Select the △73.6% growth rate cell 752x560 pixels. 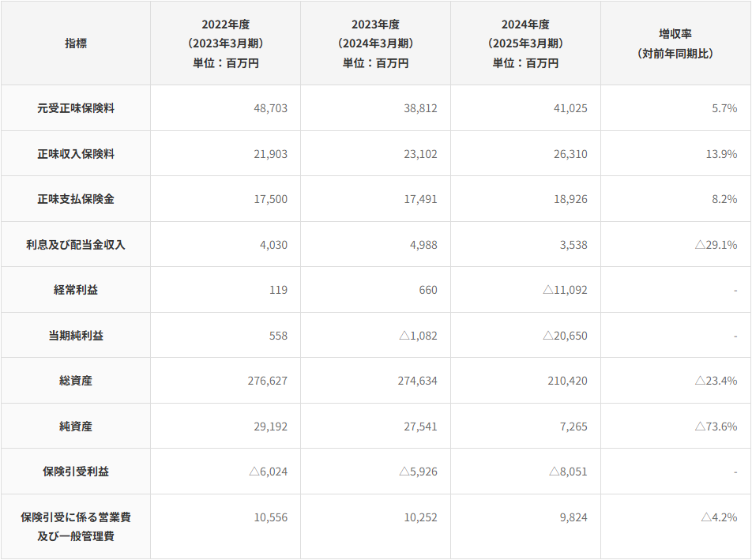[716, 427]
